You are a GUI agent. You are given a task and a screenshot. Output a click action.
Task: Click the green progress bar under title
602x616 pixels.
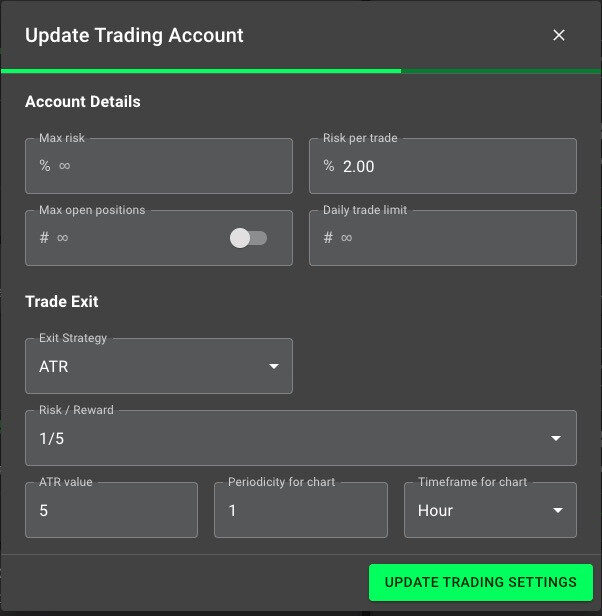(201, 71)
